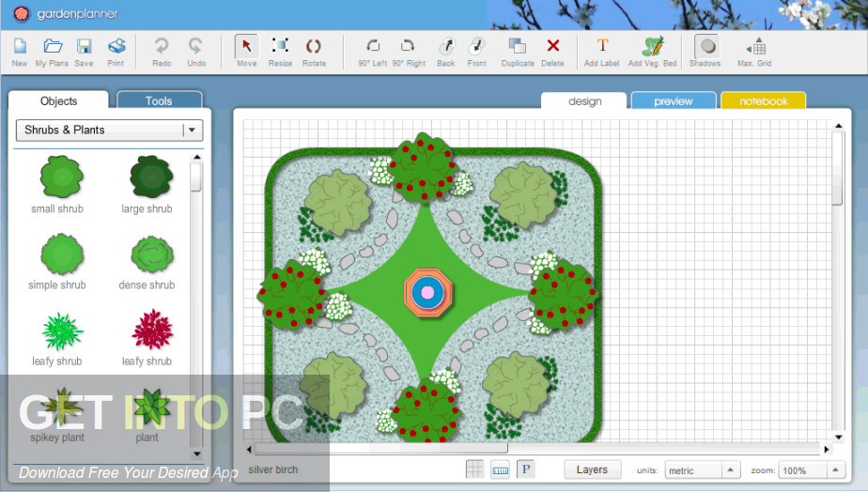This screenshot has width=868, height=492.
Task: Save the plan with Save icon
Action: click(x=85, y=47)
